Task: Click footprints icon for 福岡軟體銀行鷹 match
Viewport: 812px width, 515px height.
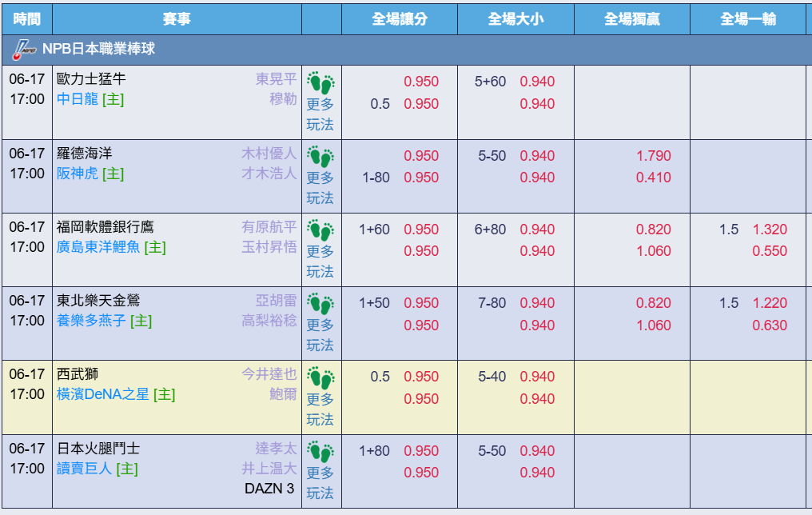Action: click(x=320, y=230)
